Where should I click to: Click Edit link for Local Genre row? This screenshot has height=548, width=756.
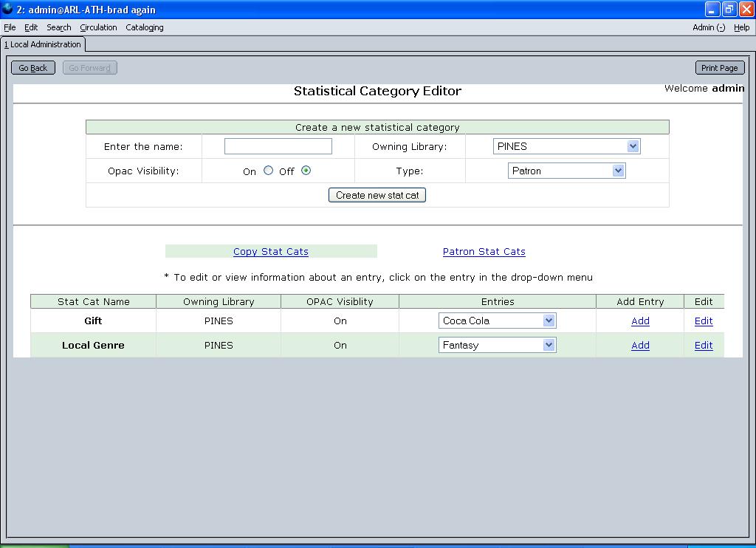click(x=704, y=346)
